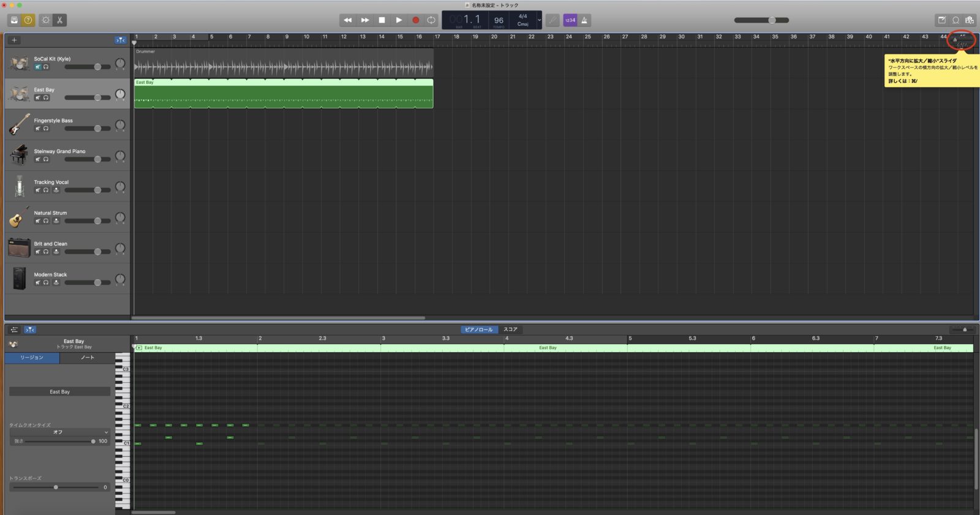Open the time quantize オフ dropdown
The height and width of the screenshot is (515, 980).
coord(59,432)
